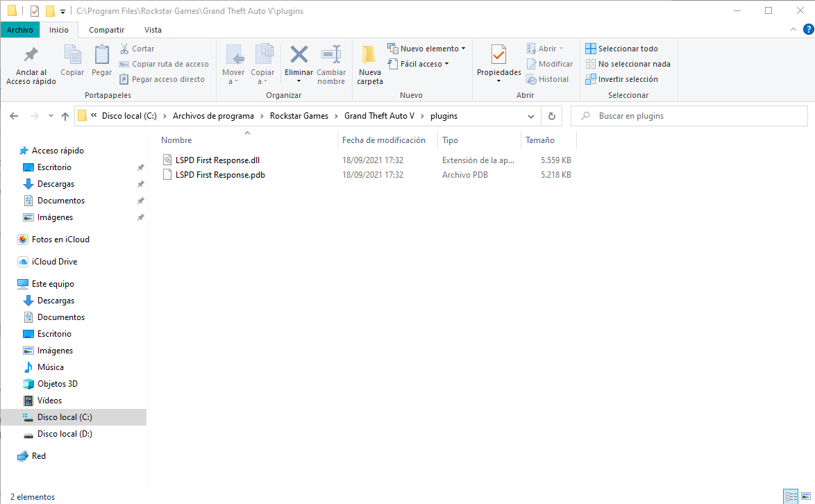Click Grand Theft Auto V breadcrumb
Viewport: 815px width, 504px height.
(x=380, y=116)
